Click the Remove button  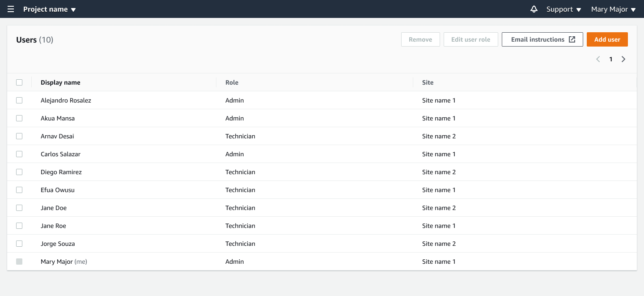(420, 39)
